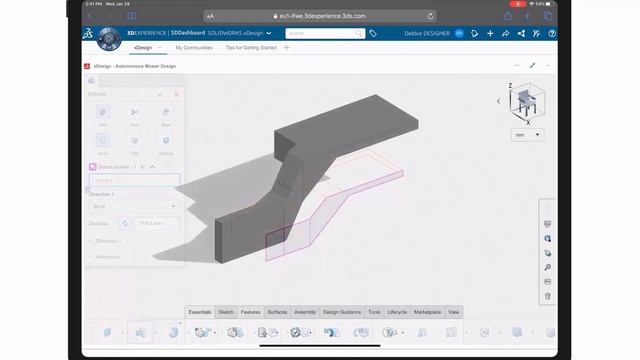Click the magnifier zoom icon on right sidebar
640x360 pixels.
click(x=548, y=267)
